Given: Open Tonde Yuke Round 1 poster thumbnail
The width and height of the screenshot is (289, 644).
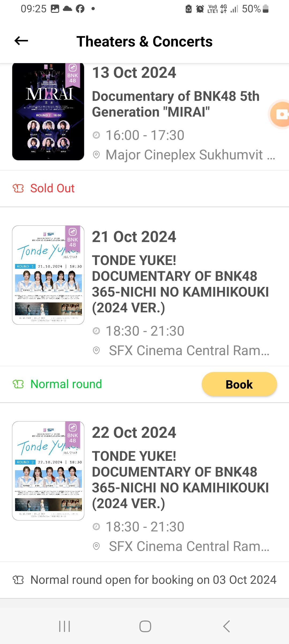Looking at the screenshot, I should (48, 275).
